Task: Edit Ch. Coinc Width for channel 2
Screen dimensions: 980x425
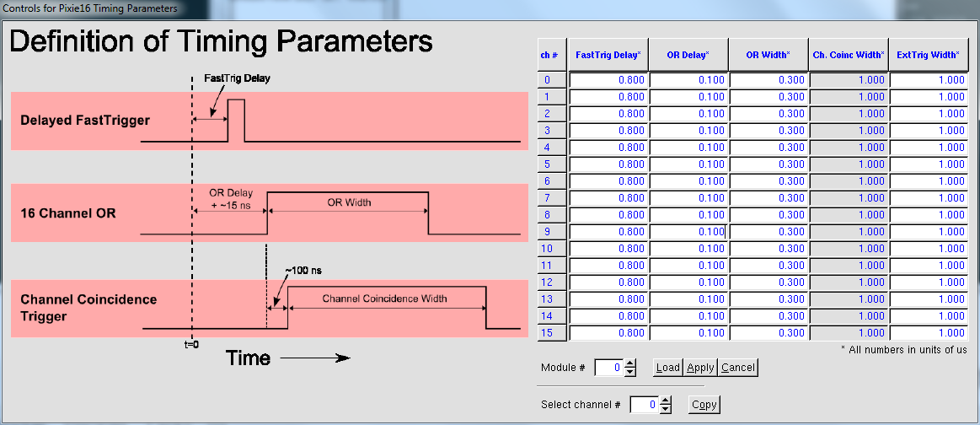Action: 849,114
